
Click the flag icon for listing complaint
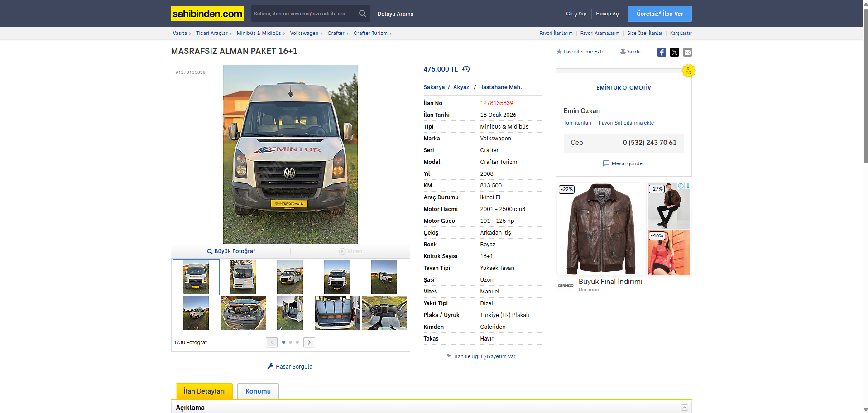(x=448, y=356)
